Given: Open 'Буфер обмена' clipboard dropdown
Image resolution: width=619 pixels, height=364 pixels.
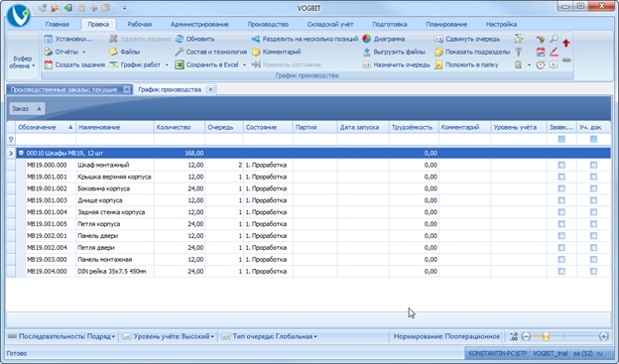Looking at the screenshot, I should [x=23, y=61].
